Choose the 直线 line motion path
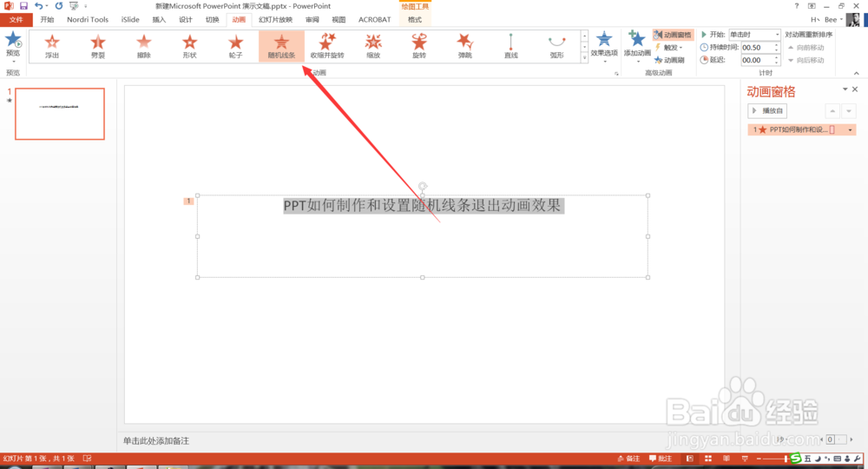Viewport: 868px width, 469px height. [x=511, y=46]
